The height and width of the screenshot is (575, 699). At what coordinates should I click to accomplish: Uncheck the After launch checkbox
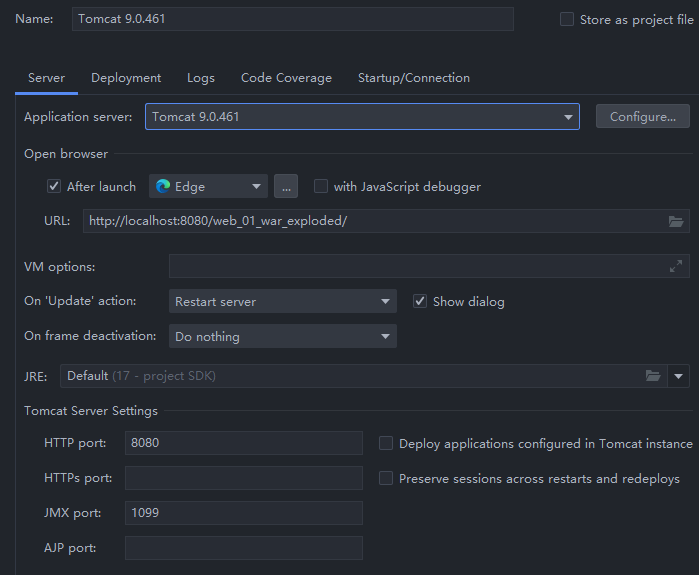tap(54, 186)
